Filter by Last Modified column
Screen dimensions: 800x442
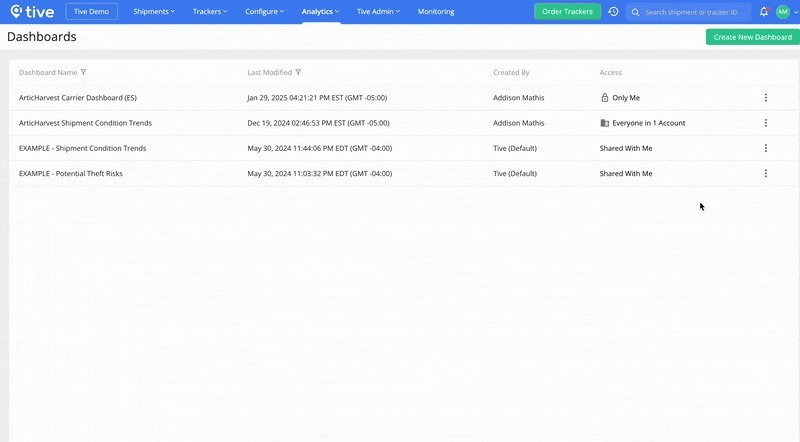299,72
